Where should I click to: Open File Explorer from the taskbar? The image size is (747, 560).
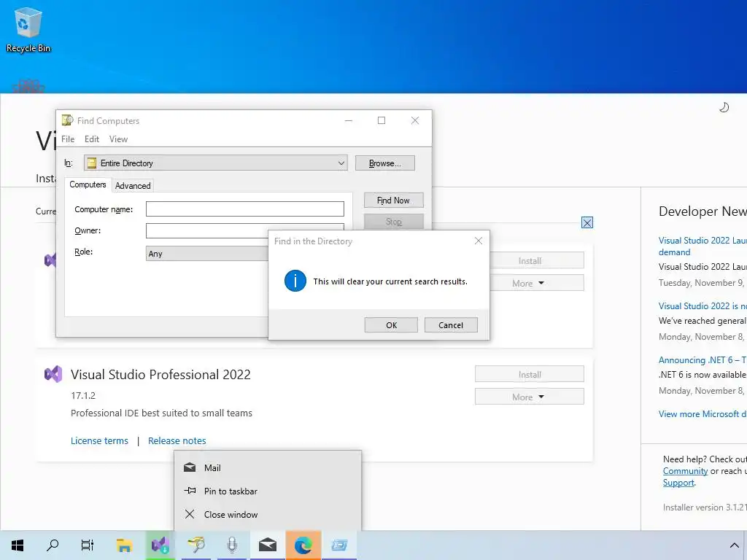tap(124, 545)
